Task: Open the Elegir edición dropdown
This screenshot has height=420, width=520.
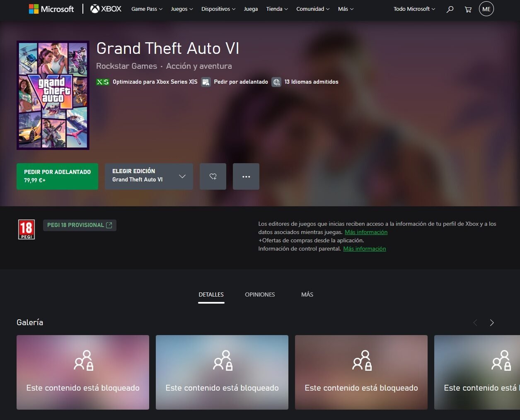Action: click(x=149, y=176)
